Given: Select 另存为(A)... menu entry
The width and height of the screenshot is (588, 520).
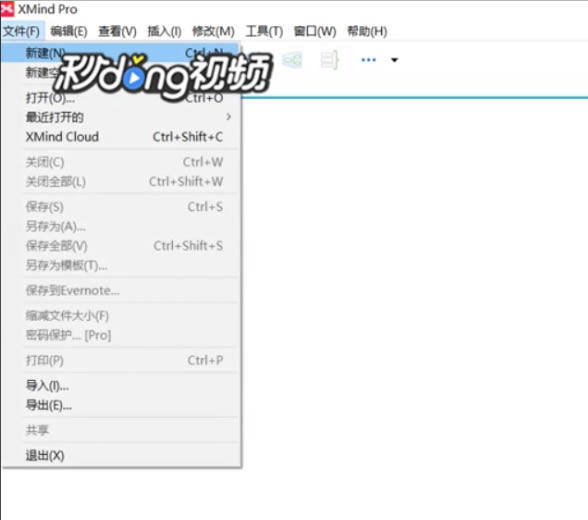Looking at the screenshot, I should 121,226.
